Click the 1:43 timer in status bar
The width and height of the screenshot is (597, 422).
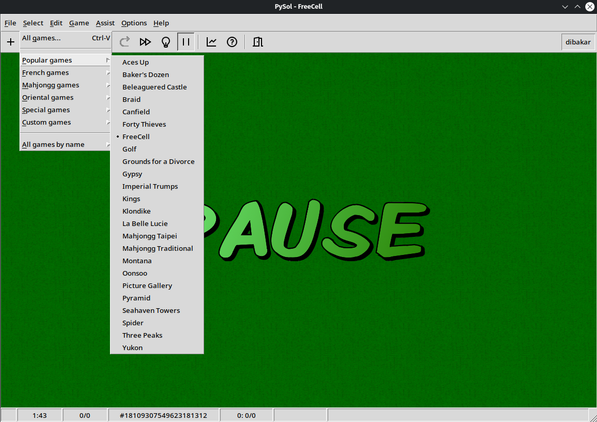(39, 416)
